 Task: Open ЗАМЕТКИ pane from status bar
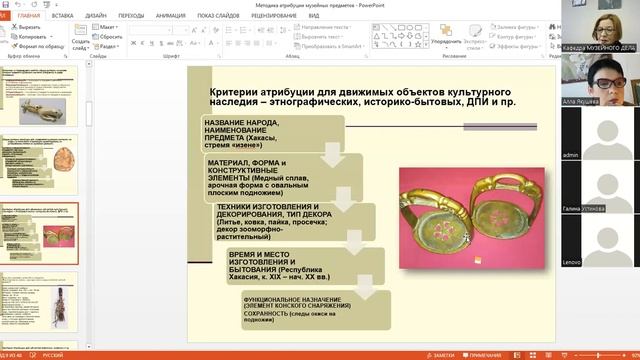point(440,356)
